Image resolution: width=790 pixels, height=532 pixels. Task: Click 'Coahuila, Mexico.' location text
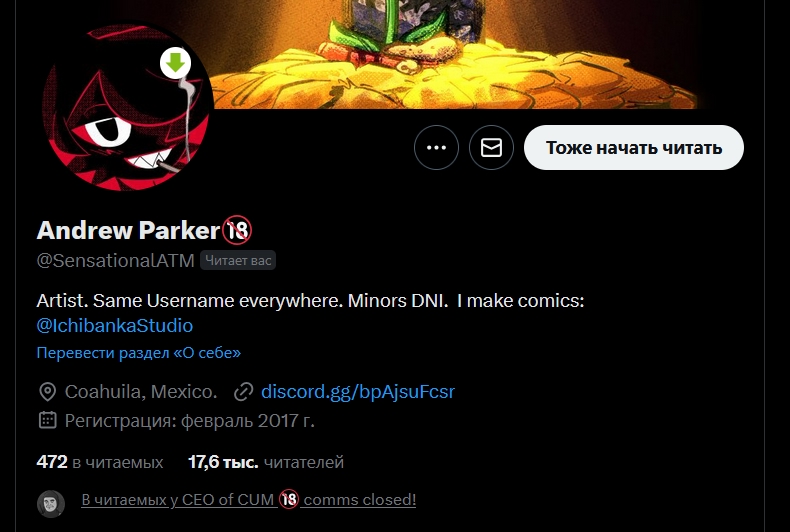(141, 391)
